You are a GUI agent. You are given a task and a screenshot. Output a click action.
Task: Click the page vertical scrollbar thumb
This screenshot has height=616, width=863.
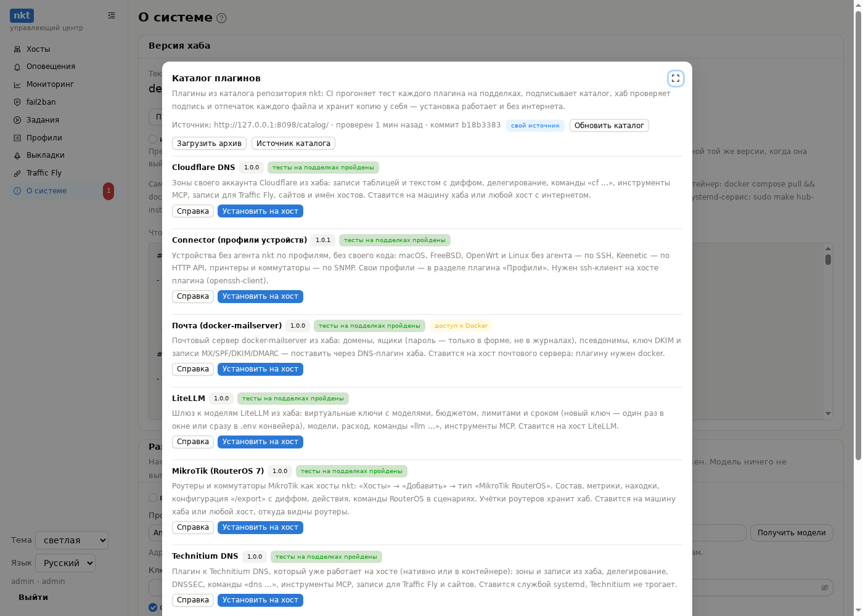pyautogui.click(x=858, y=234)
